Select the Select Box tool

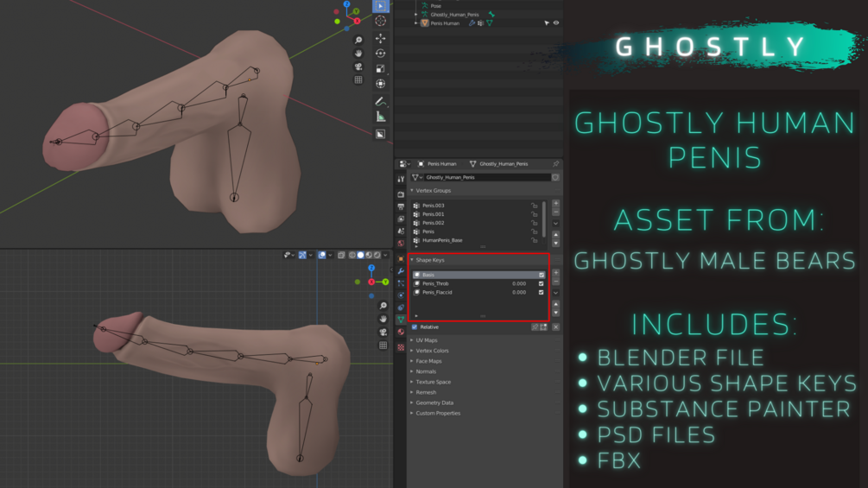380,5
